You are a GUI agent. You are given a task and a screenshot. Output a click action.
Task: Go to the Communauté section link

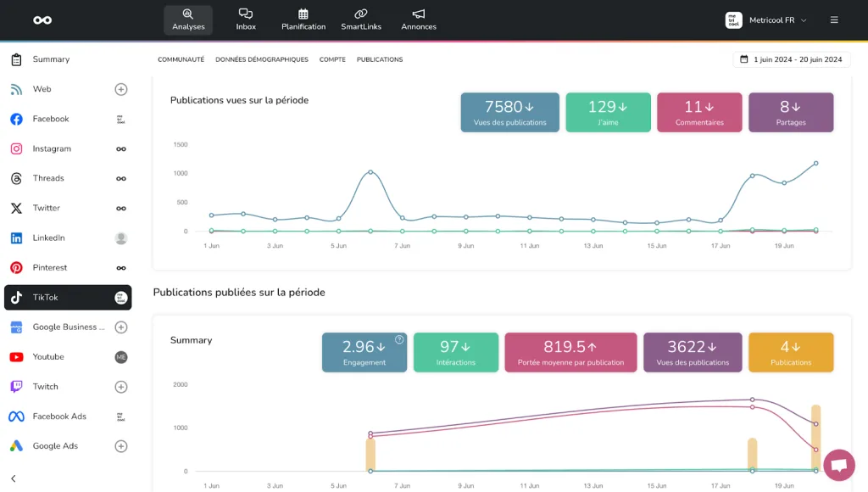[181, 59]
